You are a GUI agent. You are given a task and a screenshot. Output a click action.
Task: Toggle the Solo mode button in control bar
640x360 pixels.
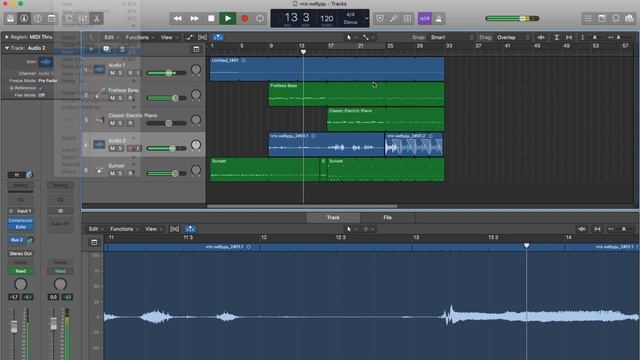(407, 18)
